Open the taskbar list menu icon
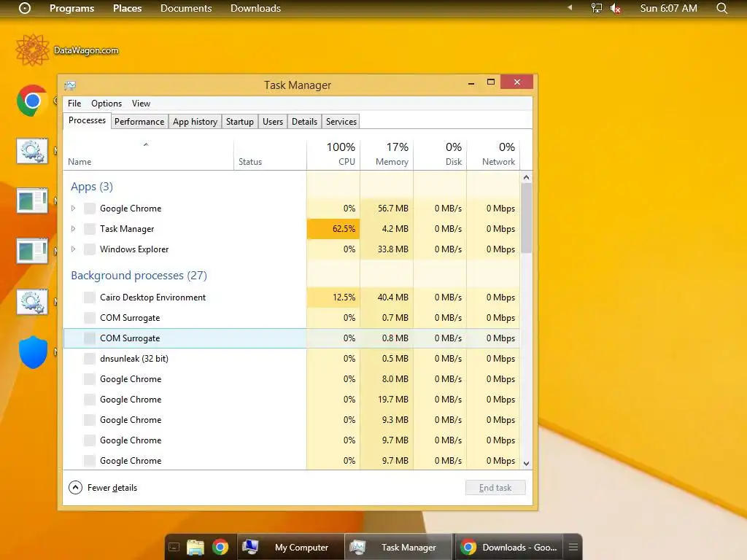 point(573,547)
